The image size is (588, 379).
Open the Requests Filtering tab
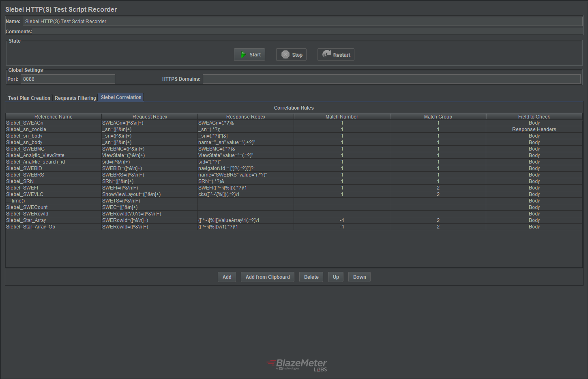pos(75,98)
